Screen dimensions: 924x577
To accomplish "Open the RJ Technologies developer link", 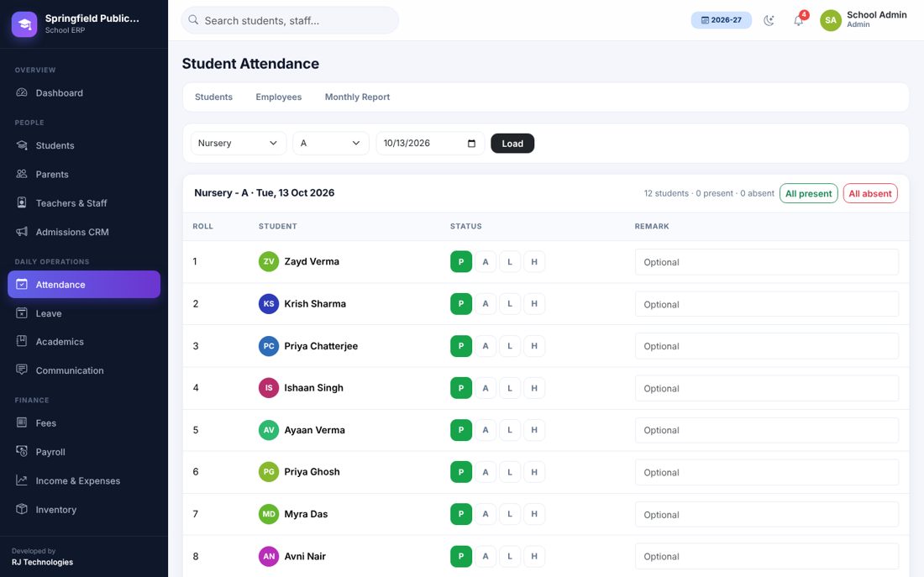I will tap(43, 562).
